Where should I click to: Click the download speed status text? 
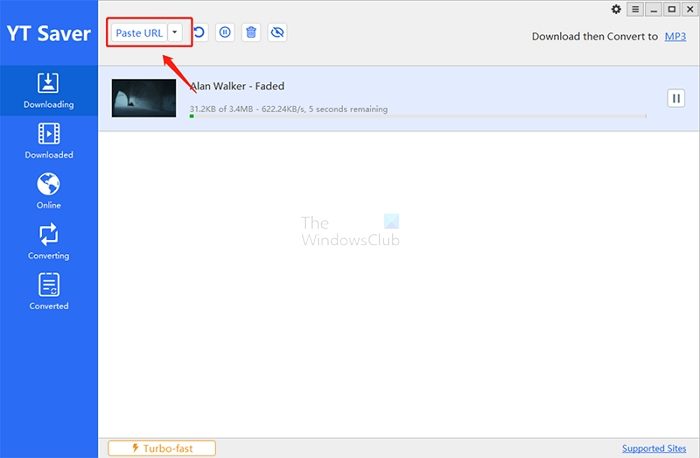(288, 109)
